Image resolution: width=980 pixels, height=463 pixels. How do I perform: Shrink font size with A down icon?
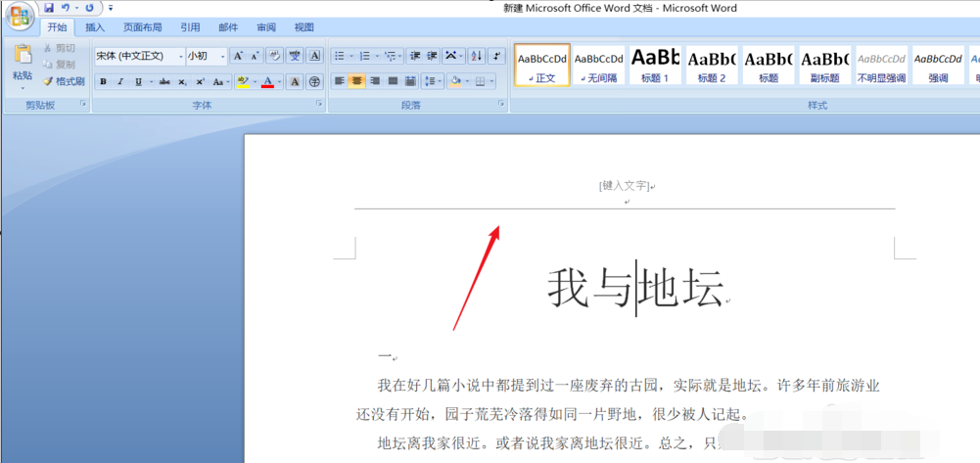point(255,56)
